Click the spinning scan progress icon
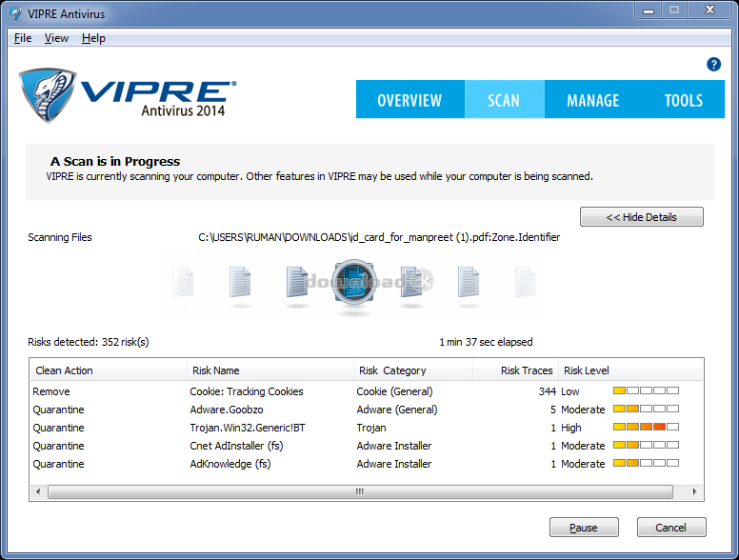The width and height of the screenshot is (739, 560). tap(354, 281)
